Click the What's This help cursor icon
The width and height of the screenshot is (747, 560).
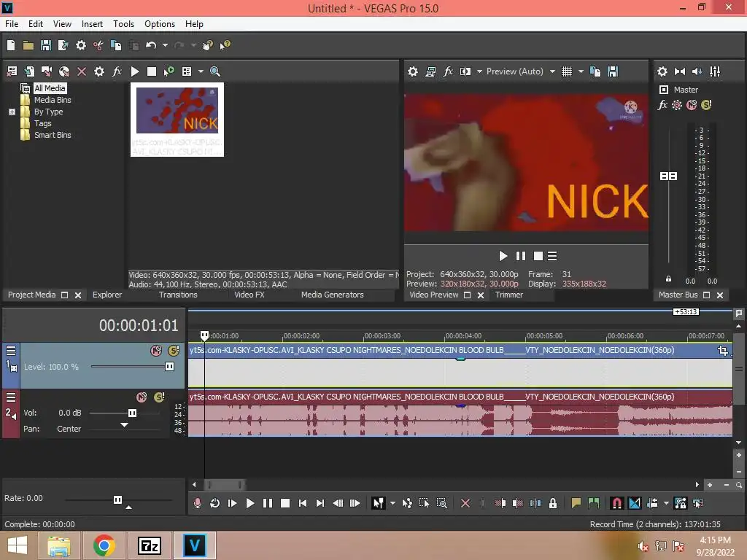pos(225,45)
